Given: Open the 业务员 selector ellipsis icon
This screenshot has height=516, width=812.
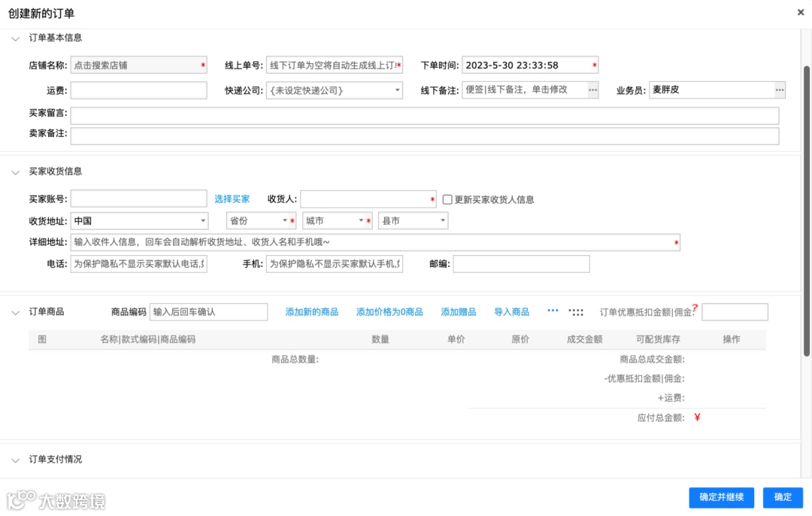Looking at the screenshot, I should click(x=779, y=90).
